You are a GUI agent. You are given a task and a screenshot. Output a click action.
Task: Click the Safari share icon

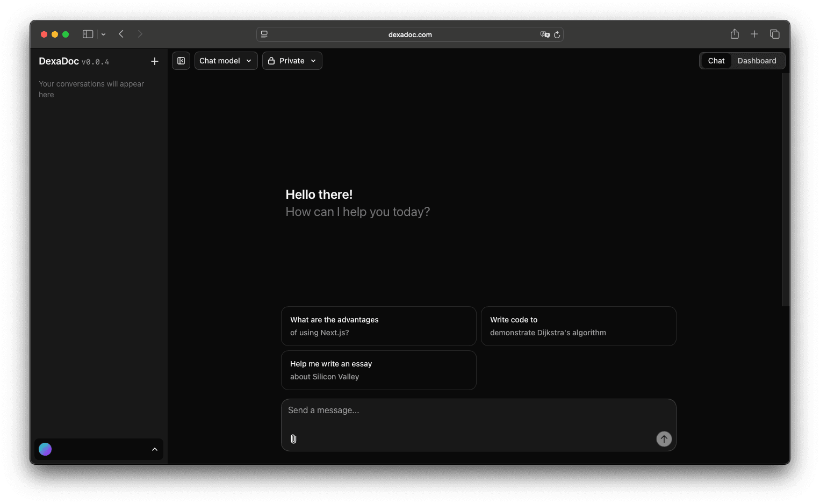(x=735, y=34)
